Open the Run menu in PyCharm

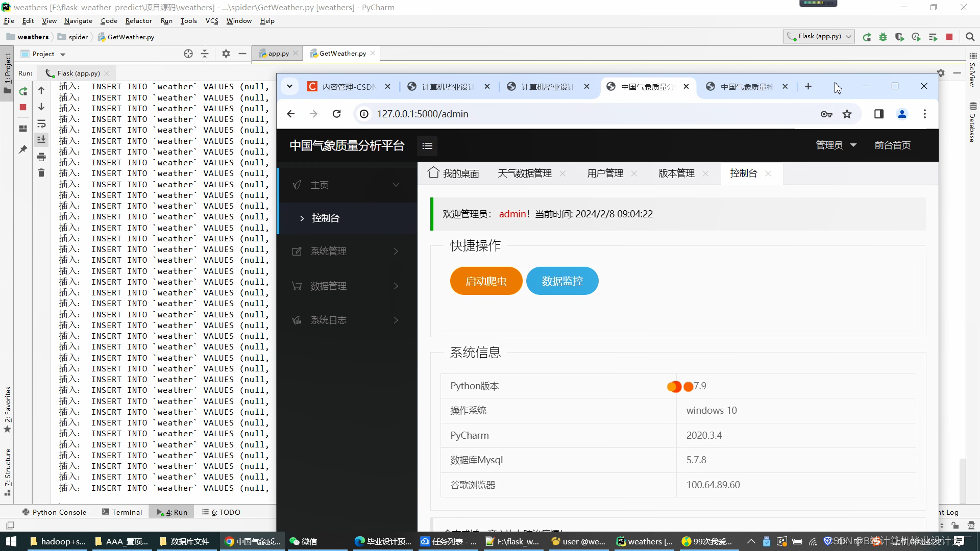(x=166, y=20)
